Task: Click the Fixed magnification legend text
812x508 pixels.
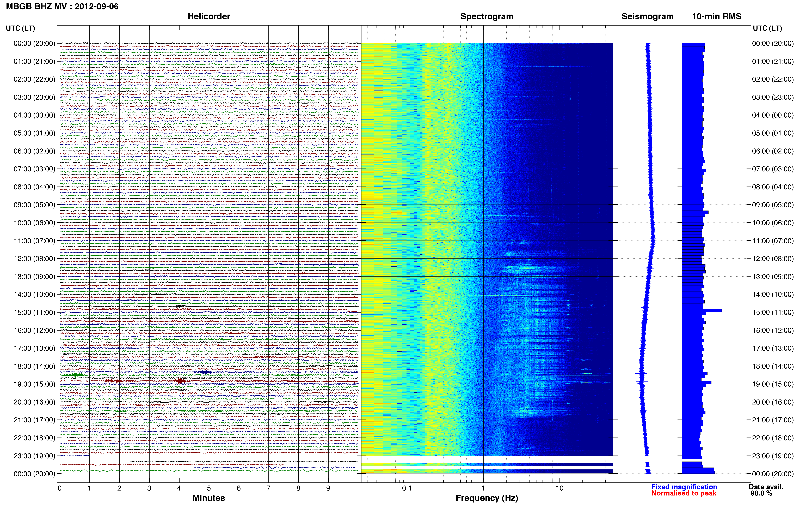Action: coord(684,487)
